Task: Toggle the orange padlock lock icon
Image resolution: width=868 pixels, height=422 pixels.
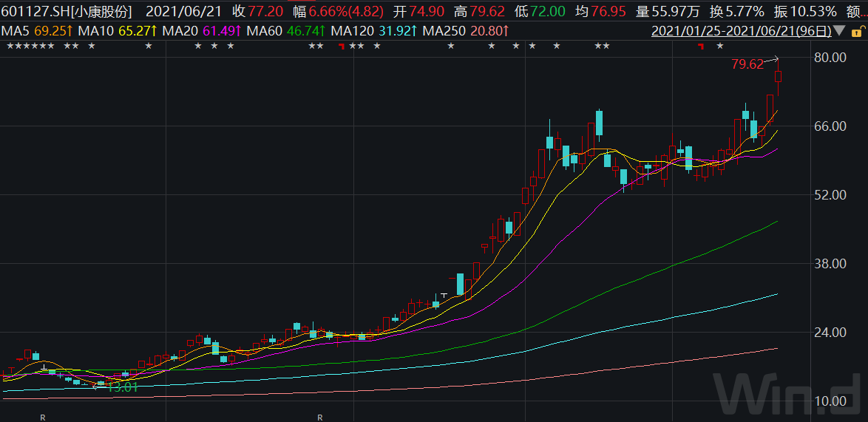Action: coord(858,31)
